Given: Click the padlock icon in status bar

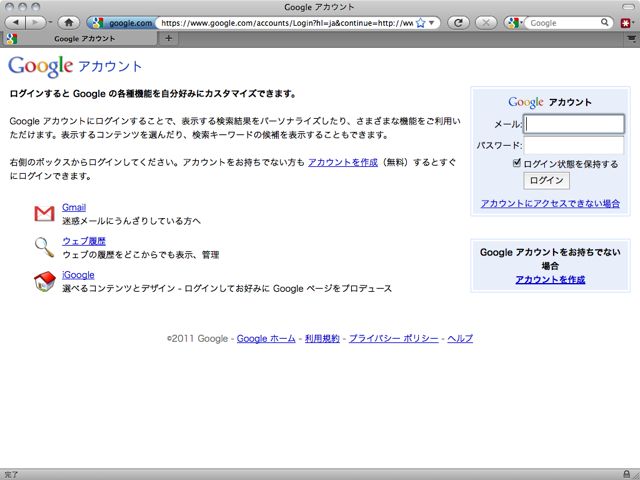Looking at the screenshot, I should point(627,474).
